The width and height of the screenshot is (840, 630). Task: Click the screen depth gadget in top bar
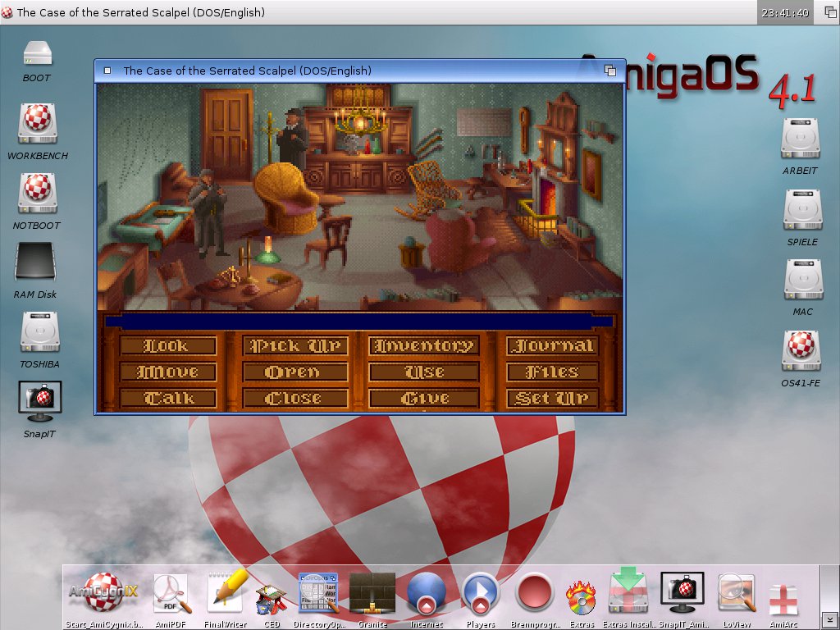coord(830,12)
